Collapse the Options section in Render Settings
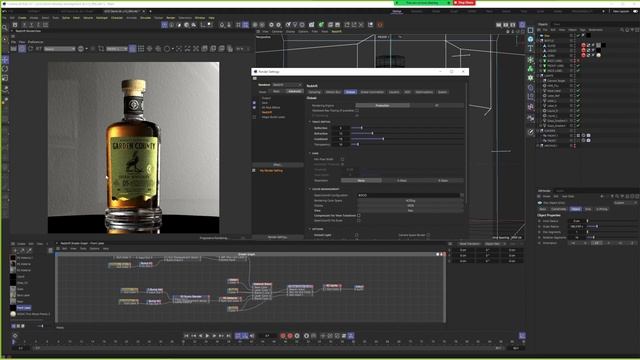 310,229
